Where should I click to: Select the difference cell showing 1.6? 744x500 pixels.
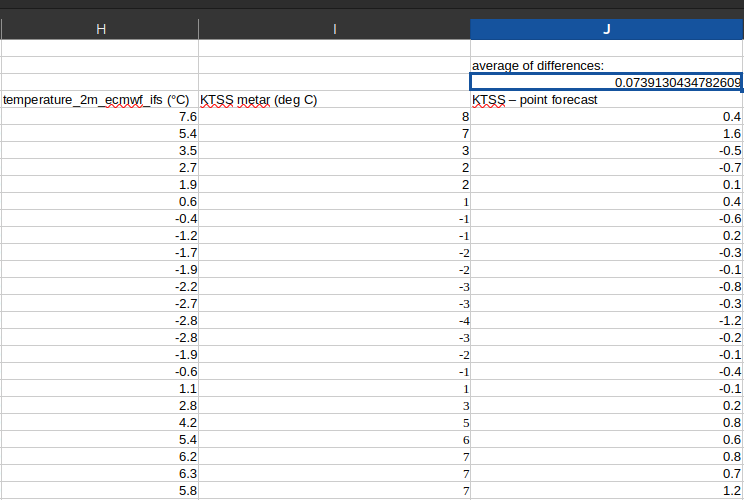pos(606,133)
